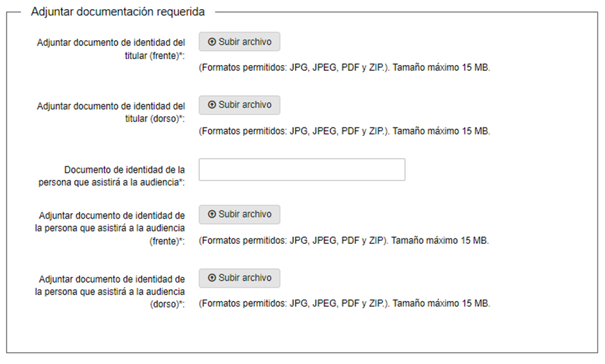The image size is (605, 364).
Task: Click 'Tamaño máximo 15 MB' text in first row
Action: pyautogui.click(x=441, y=68)
